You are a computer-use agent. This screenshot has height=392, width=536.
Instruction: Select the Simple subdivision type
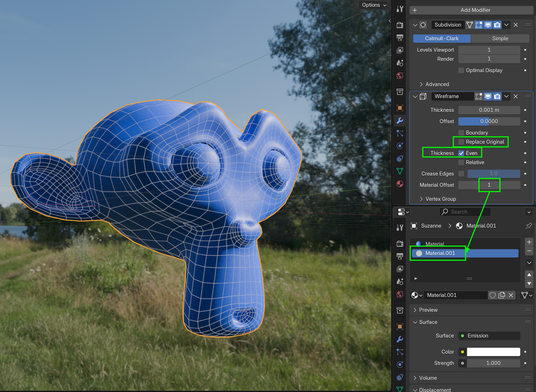[x=500, y=38]
